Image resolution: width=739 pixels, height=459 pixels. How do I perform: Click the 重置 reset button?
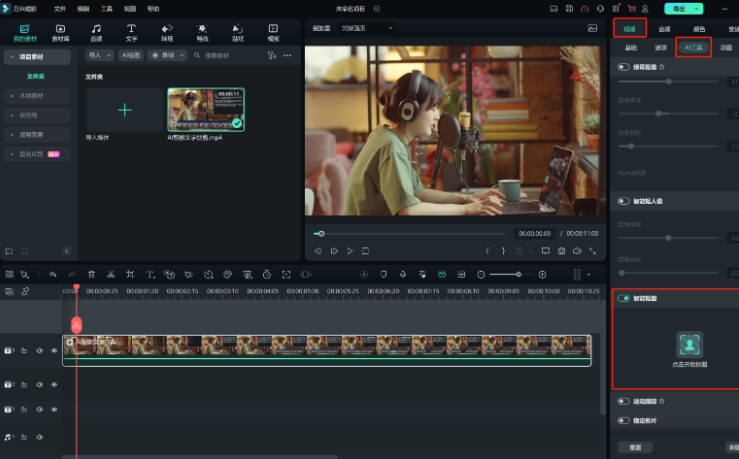tap(635, 447)
